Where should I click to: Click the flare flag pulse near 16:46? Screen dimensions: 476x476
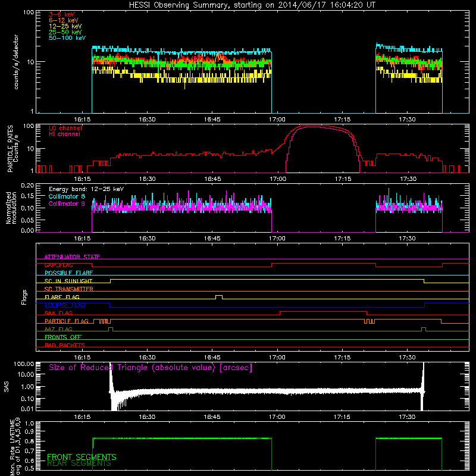point(219,297)
